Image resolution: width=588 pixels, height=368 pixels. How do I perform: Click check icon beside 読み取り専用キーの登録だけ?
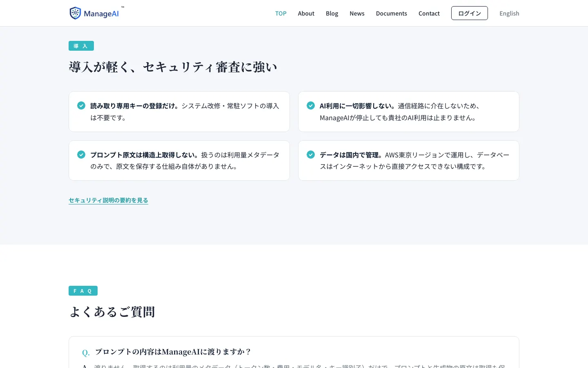[81, 105]
